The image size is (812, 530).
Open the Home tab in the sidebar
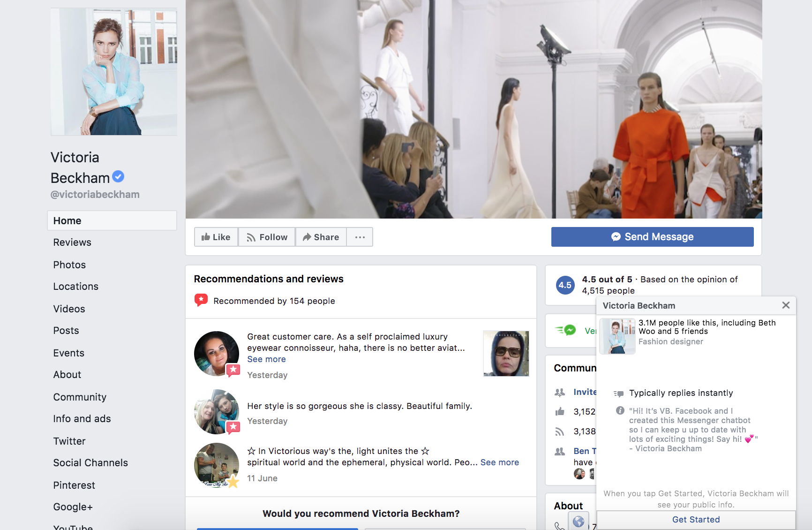[112, 220]
